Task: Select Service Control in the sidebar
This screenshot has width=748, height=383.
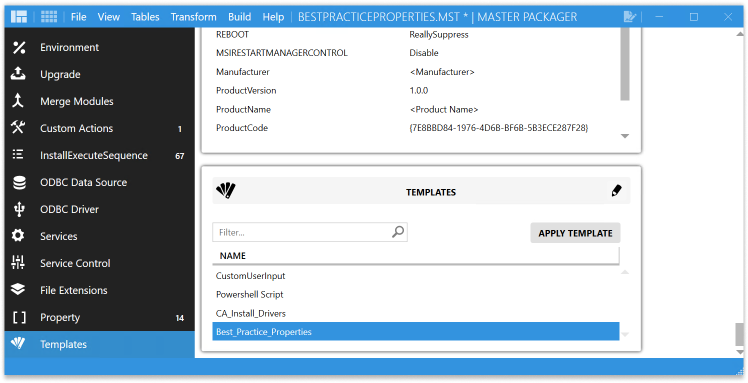Action: [100, 263]
